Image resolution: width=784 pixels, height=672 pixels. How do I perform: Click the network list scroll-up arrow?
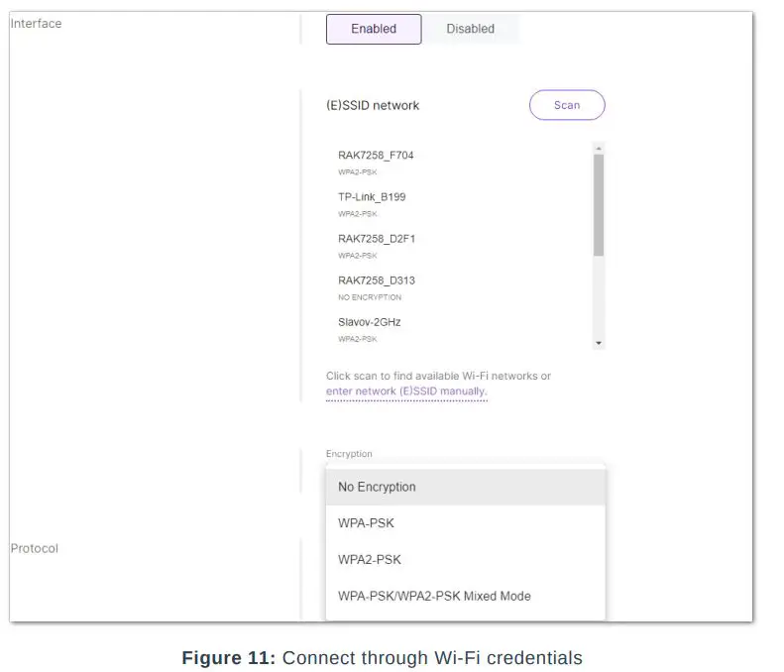click(x=599, y=149)
